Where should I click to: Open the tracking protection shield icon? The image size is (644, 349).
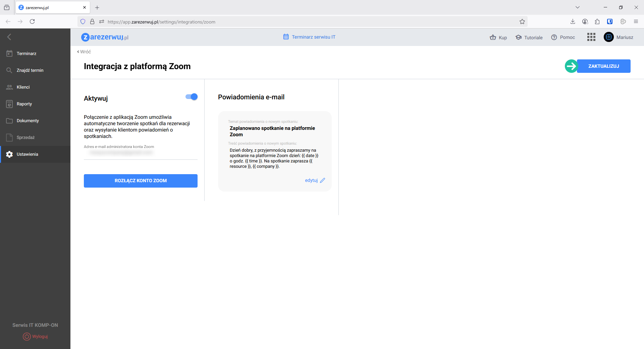tap(83, 21)
